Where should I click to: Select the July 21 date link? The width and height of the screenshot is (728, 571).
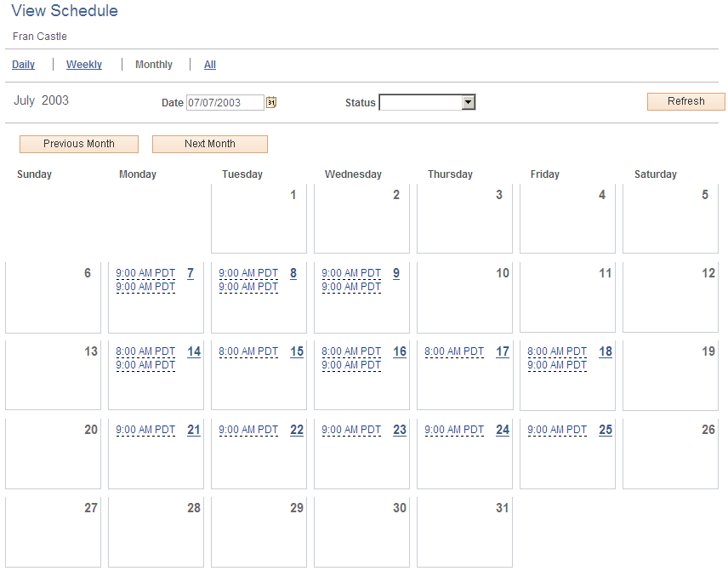point(193,430)
